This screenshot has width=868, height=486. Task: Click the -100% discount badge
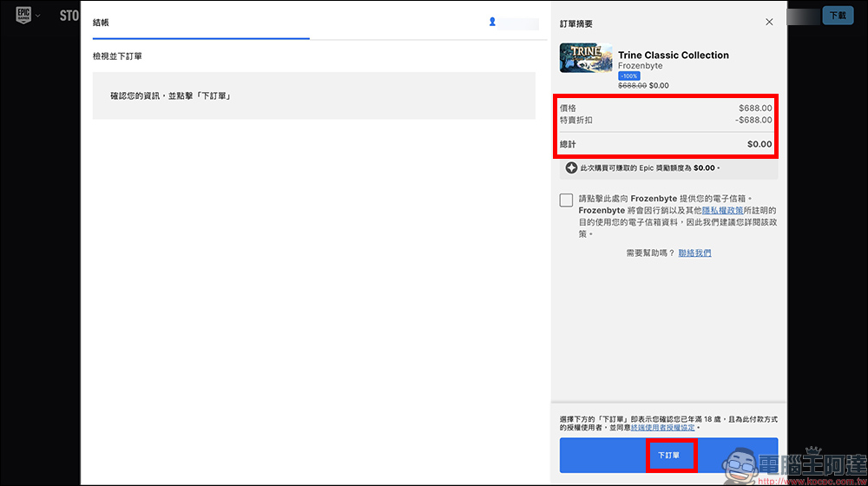[628, 76]
